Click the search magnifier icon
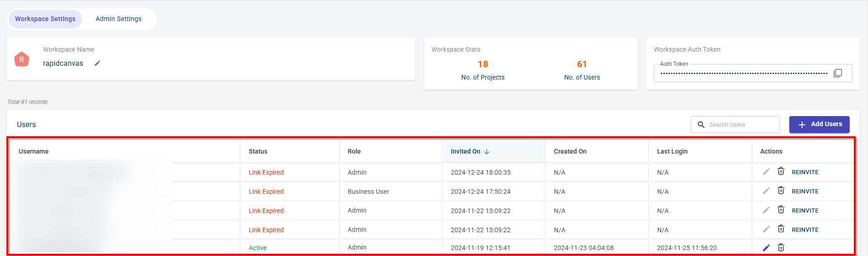This screenshot has width=868, height=256. [701, 124]
